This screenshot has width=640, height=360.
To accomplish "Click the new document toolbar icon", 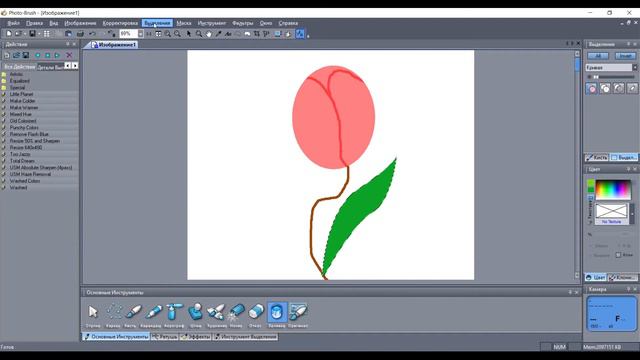I will [x=9, y=34].
